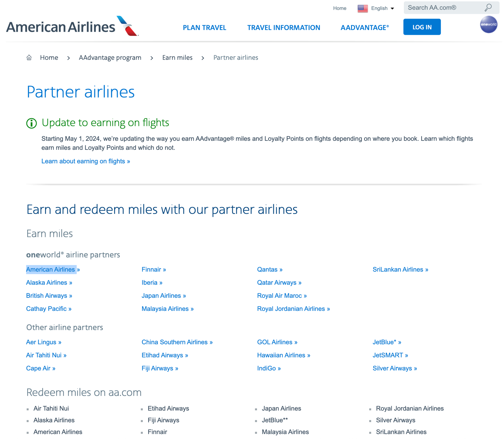Image resolution: width=504 pixels, height=439 pixels.
Task: Open Learn about earning on flights link
Action: tap(86, 161)
